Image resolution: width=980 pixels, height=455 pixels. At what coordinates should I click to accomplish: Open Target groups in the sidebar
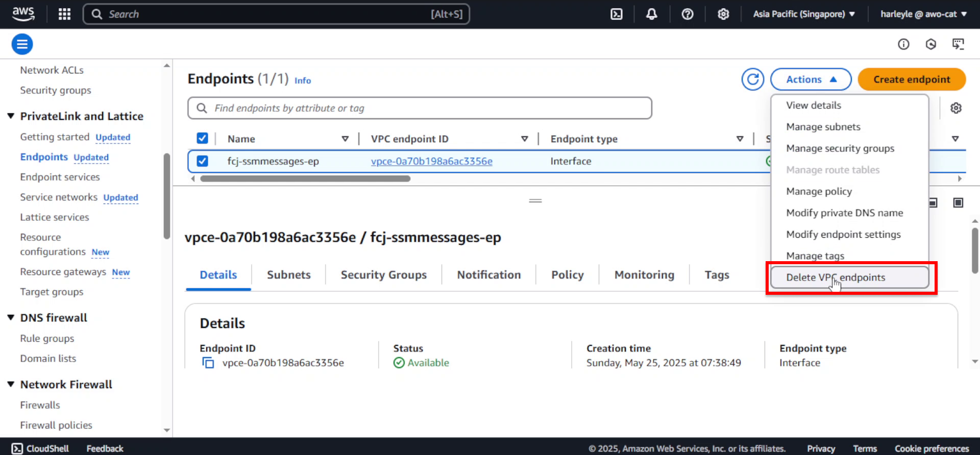(x=52, y=292)
